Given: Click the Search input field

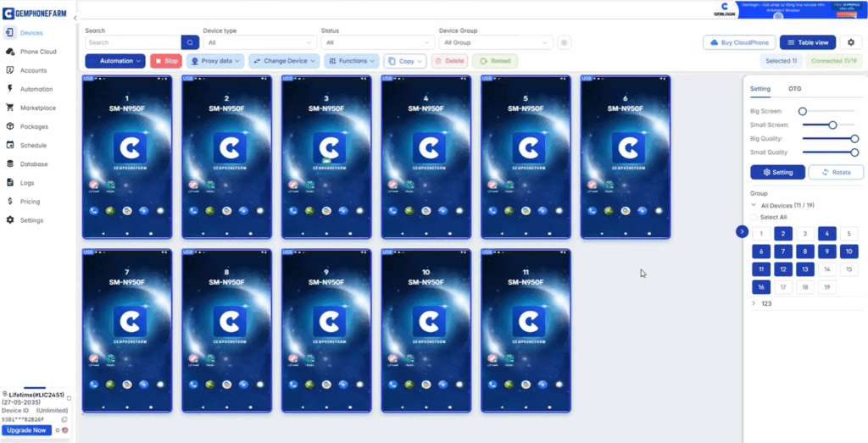Looking at the screenshot, I should [x=133, y=42].
